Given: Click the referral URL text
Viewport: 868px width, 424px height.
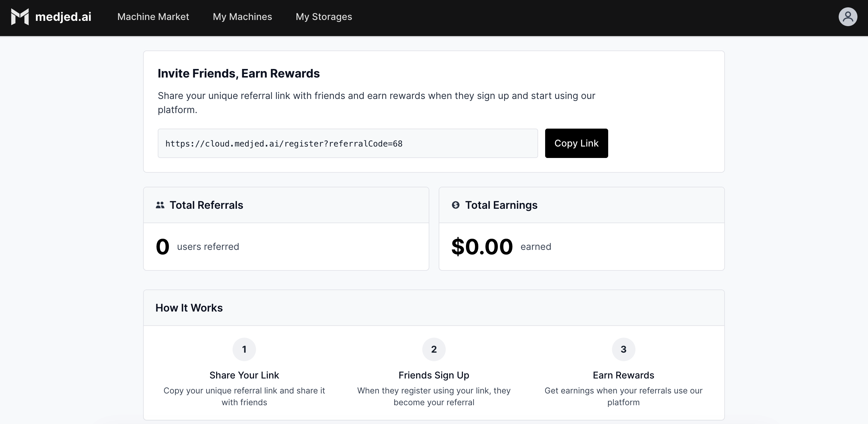Looking at the screenshot, I should [x=284, y=143].
